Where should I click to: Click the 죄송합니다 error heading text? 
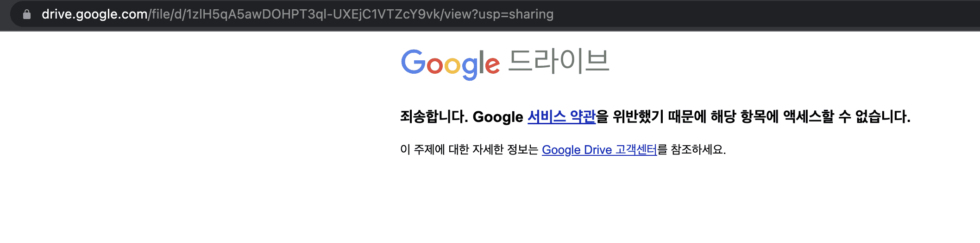tap(655, 116)
